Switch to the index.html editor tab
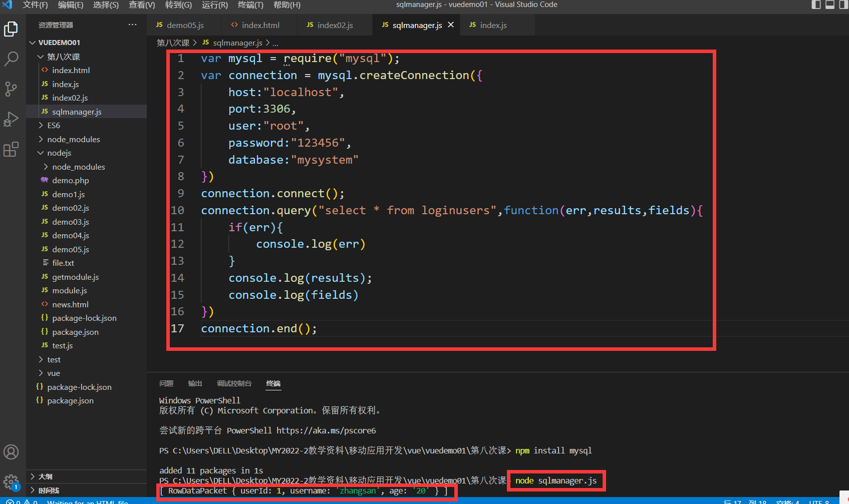 click(259, 25)
